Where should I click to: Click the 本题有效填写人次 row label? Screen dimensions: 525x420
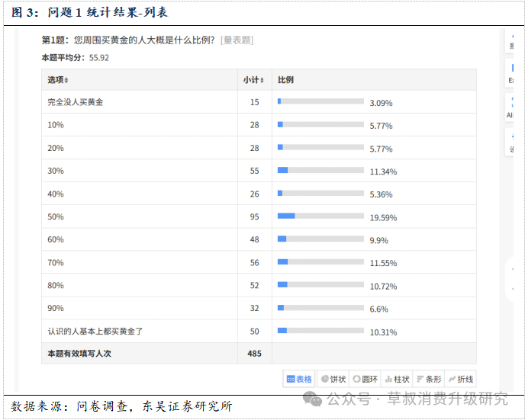[79, 354]
